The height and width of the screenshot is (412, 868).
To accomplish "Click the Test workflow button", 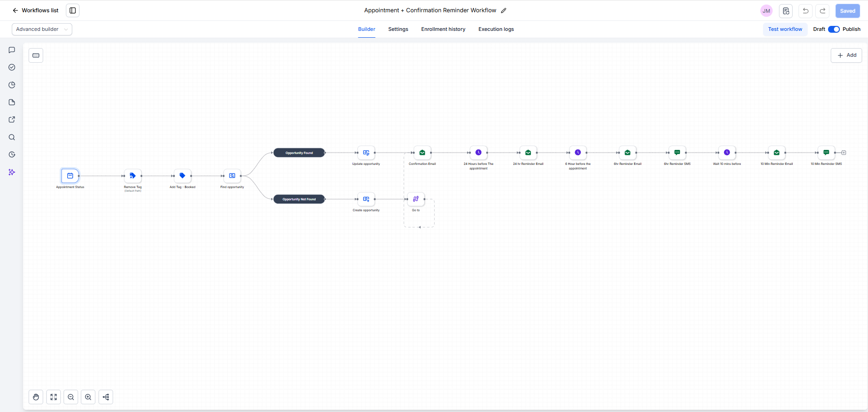I will (785, 29).
